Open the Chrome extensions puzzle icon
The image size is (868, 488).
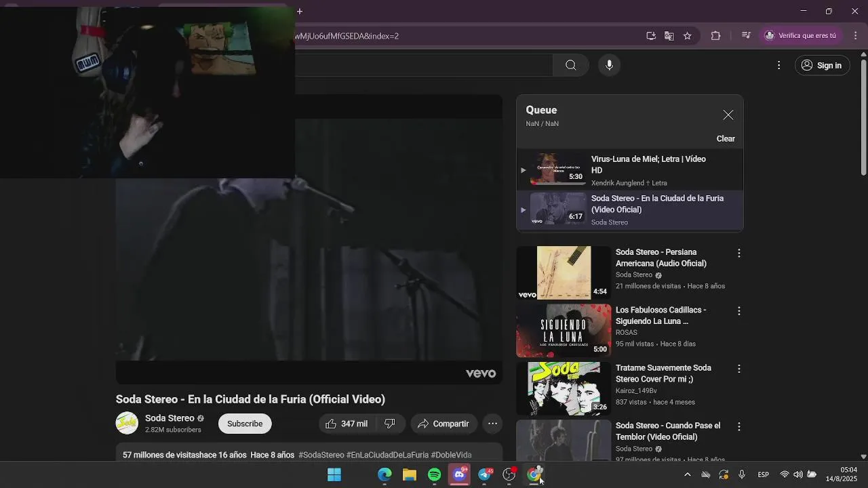point(715,36)
